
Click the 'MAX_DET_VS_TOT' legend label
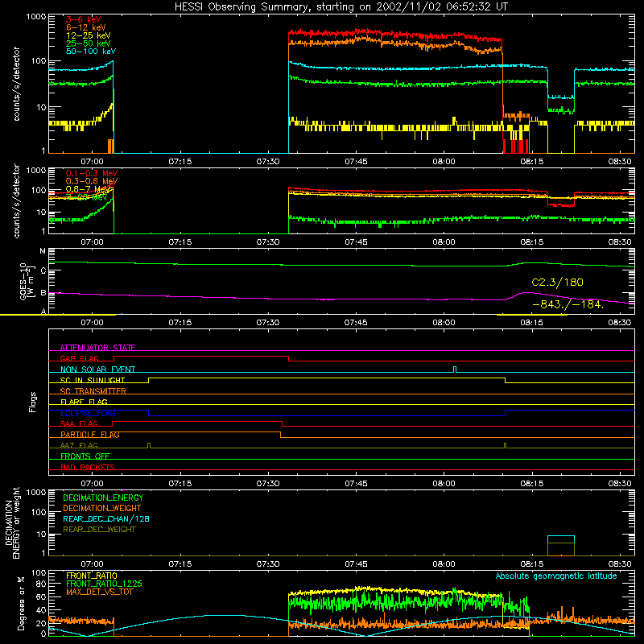99,592
